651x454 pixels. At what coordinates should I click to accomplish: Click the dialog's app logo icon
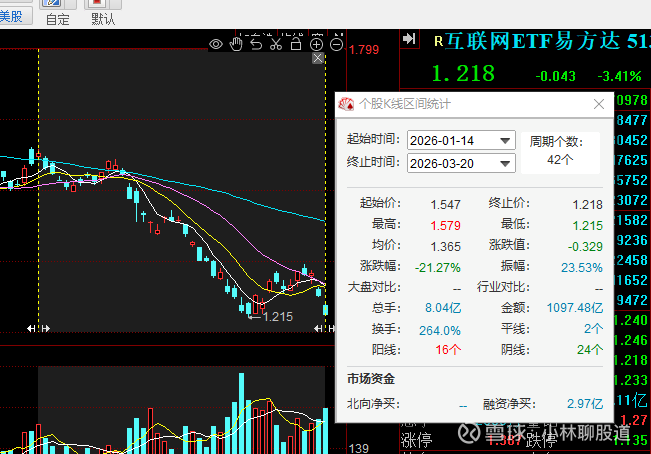pos(346,104)
